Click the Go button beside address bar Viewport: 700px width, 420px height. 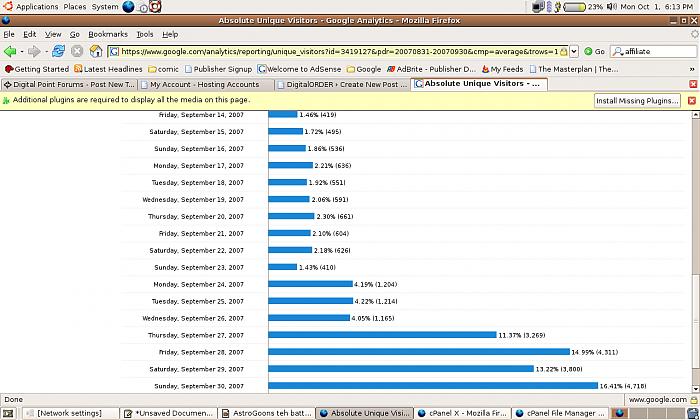[594, 51]
